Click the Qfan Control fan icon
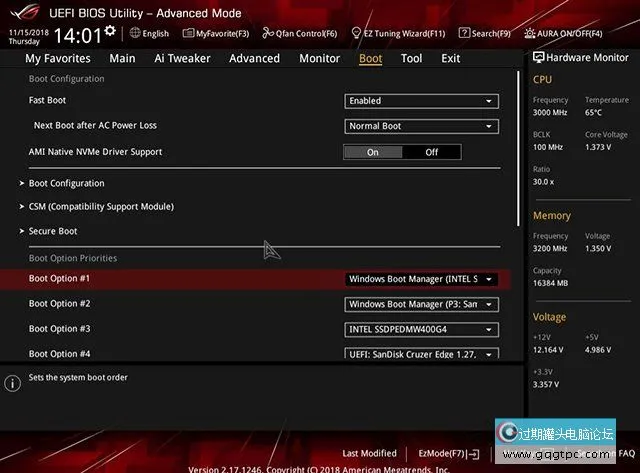 coord(268,33)
